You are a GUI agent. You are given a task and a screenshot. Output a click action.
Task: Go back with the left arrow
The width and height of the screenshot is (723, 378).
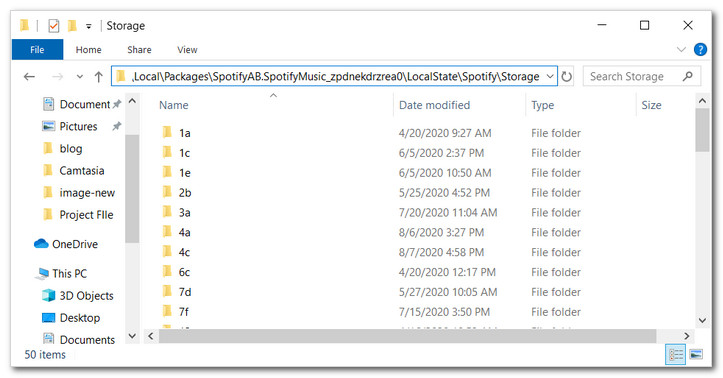point(30,77)
